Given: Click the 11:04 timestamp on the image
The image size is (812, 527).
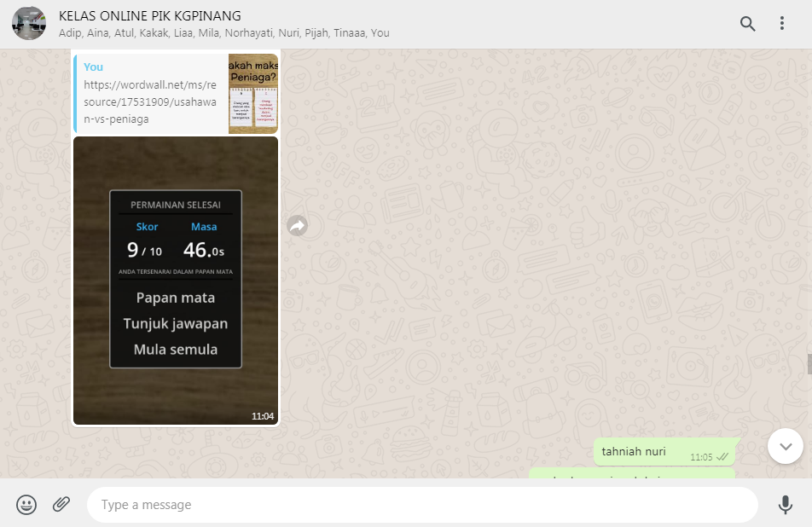Looking at the screenshot, I should coord(263,416).
